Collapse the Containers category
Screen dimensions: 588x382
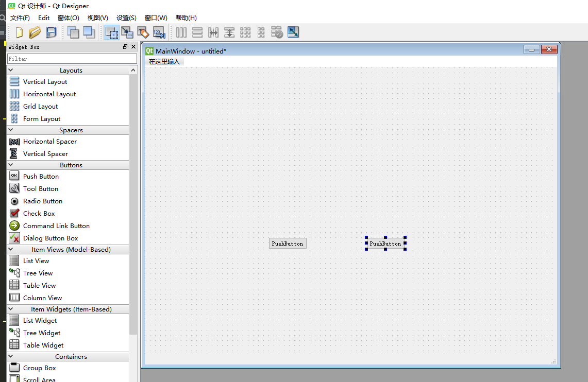click(x=11, y=356)
